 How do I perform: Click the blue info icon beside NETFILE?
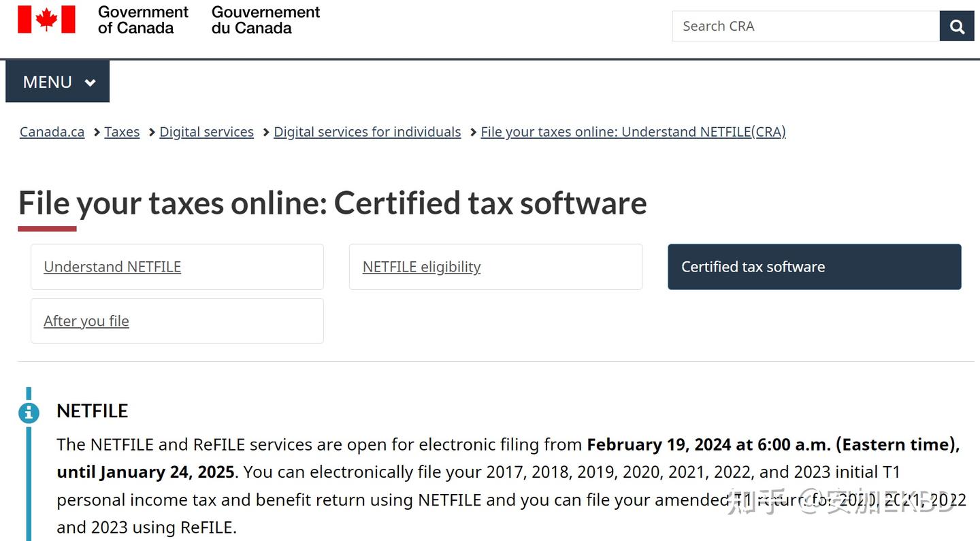tap(29, 412)
